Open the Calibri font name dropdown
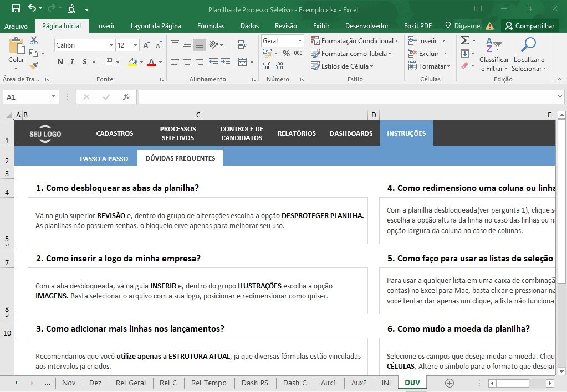Viewport: 567px width, 392px height. [x=111, y=45]
